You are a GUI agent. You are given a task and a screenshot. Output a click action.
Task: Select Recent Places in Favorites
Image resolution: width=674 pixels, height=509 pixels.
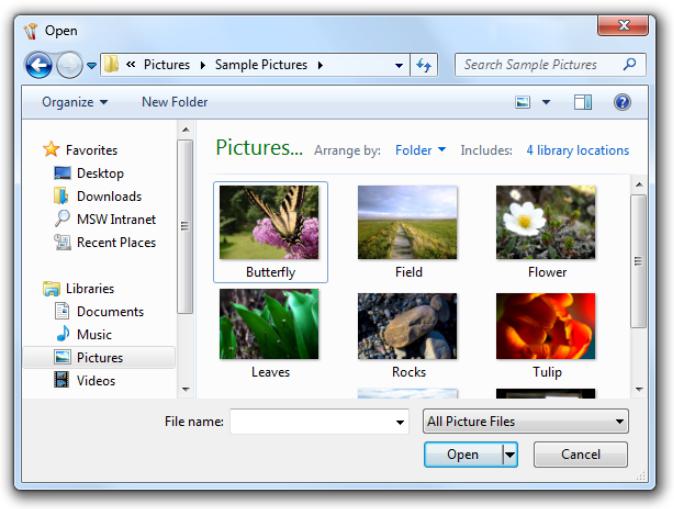(116, 242)
